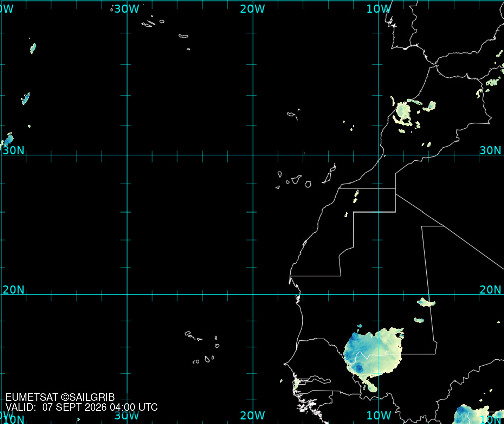
Task: Click the 20N latitude label on left
Action: [13, 290]
